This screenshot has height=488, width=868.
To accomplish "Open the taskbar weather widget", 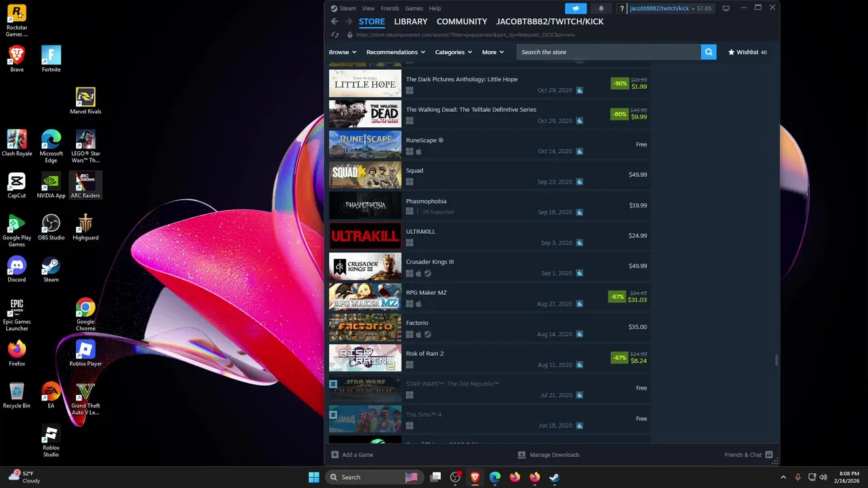I will (x=24, y=477).
